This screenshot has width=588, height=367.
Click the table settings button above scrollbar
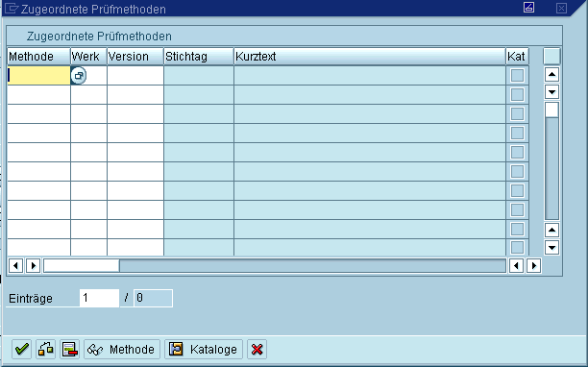click(x=551, y=57)
